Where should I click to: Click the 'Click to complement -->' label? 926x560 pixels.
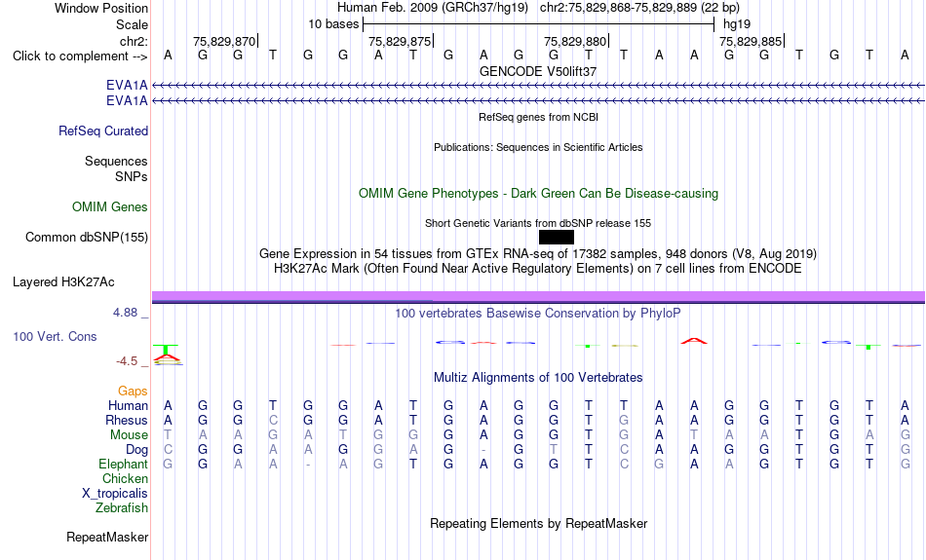click(x=80, y=56)
